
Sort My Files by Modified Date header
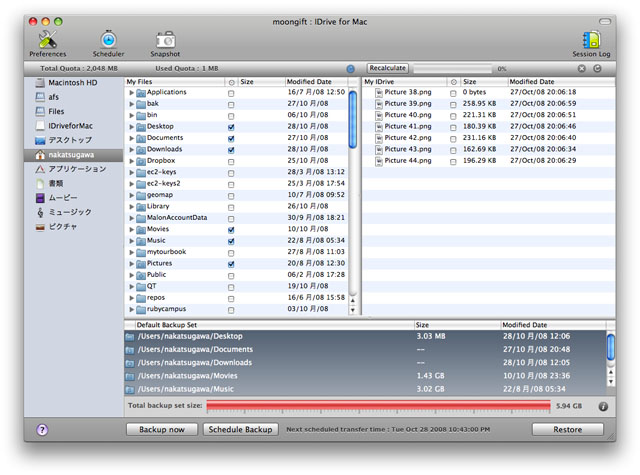(x=318, y=82)
